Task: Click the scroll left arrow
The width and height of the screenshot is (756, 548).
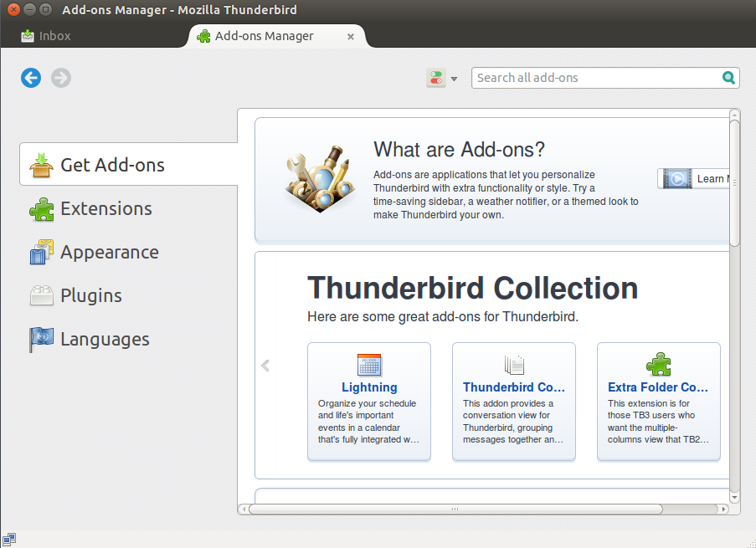Action: coord(244,509)
